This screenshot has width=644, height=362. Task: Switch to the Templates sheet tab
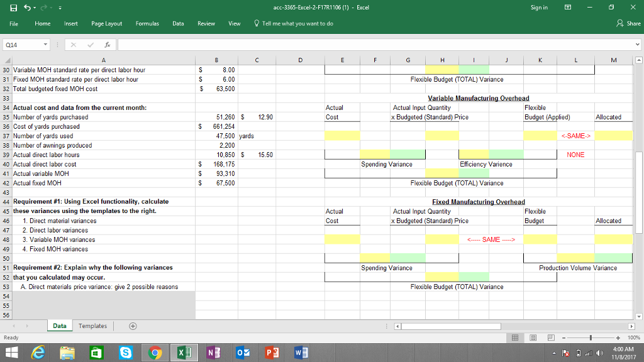pyautogui.click(x=92, y=326)
